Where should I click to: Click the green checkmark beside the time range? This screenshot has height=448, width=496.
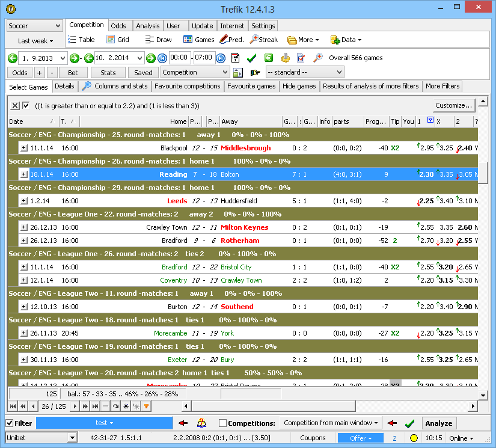click(x=251, y=58)
